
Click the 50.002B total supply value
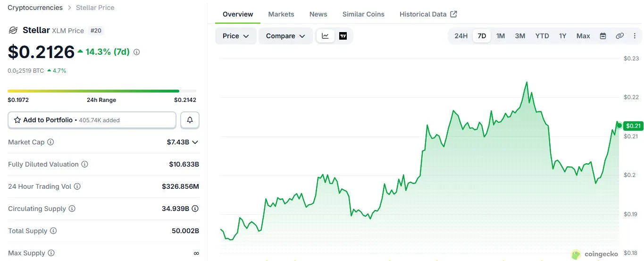(185, 231)
